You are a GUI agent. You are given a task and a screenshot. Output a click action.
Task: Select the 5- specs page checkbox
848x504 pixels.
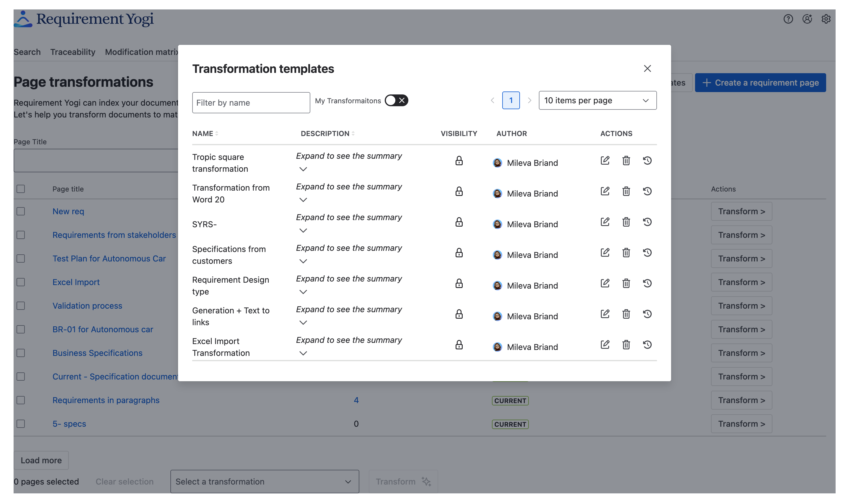coord(21,423)
